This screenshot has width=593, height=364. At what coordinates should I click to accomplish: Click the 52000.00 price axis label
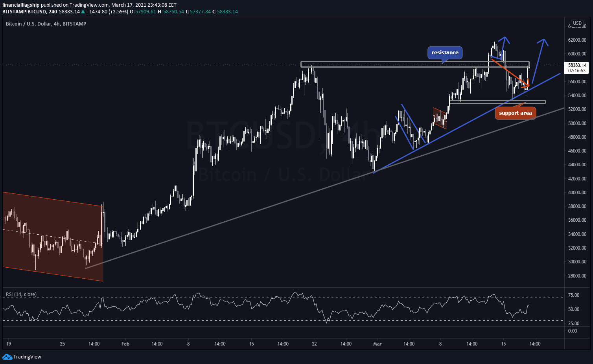(577, 109)
